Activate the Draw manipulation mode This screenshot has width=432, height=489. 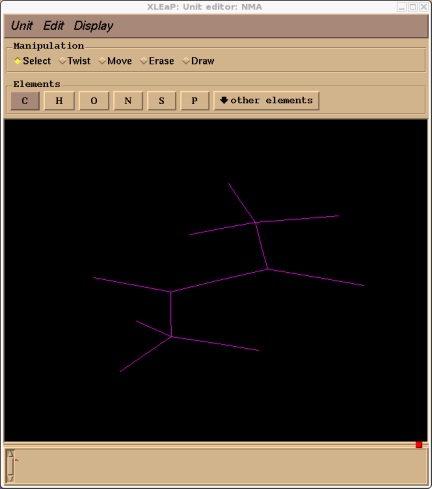pyautogui.click(x=199, y=61)
